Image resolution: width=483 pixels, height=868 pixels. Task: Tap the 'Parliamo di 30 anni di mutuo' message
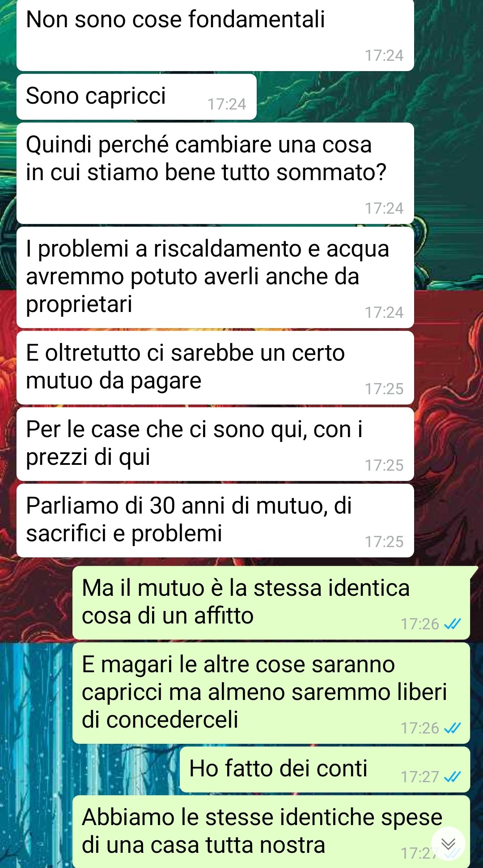pos(215,520)
